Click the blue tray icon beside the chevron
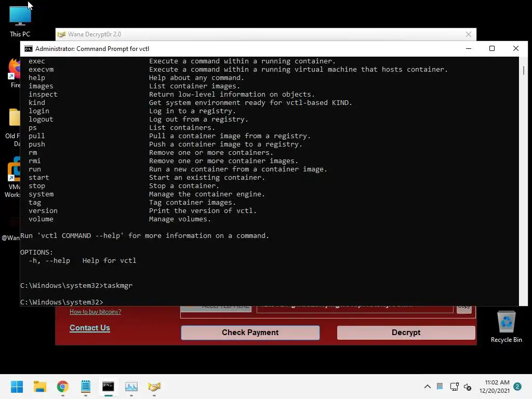Screen dimensions: 532x399 tap(440, 386)
